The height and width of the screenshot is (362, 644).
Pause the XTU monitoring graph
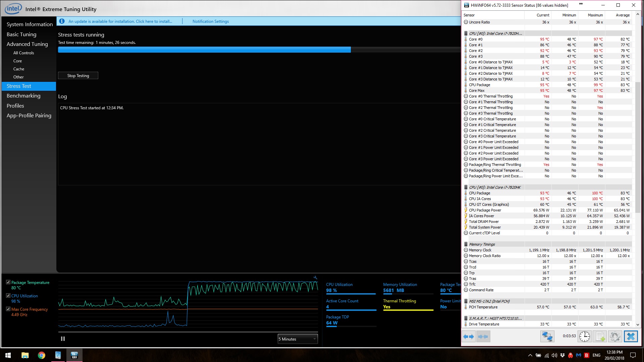[63, 339]
